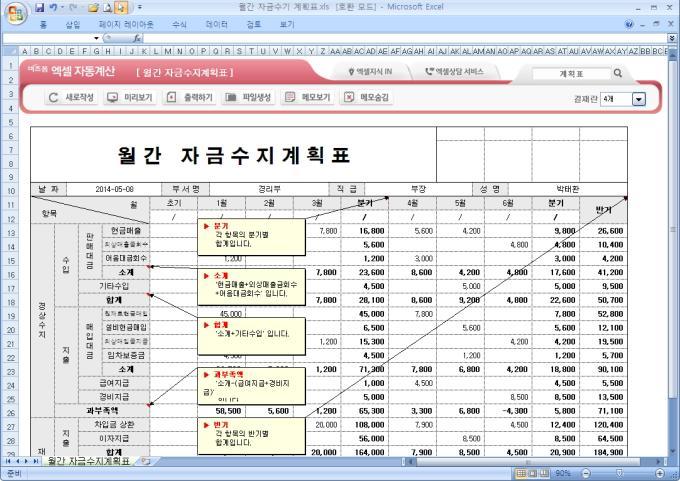Image resolution: width=680 pixels, height=481 pixels.
Task: Open the 결재란 4개 dropdown arrow
Action: pos(638,99)
